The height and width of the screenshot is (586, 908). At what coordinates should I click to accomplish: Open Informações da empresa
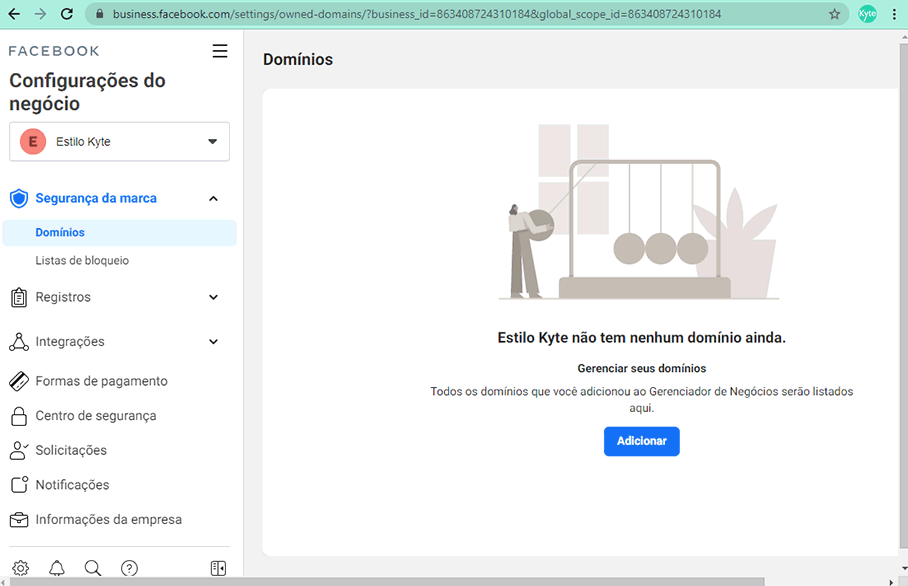pos(109,519)
